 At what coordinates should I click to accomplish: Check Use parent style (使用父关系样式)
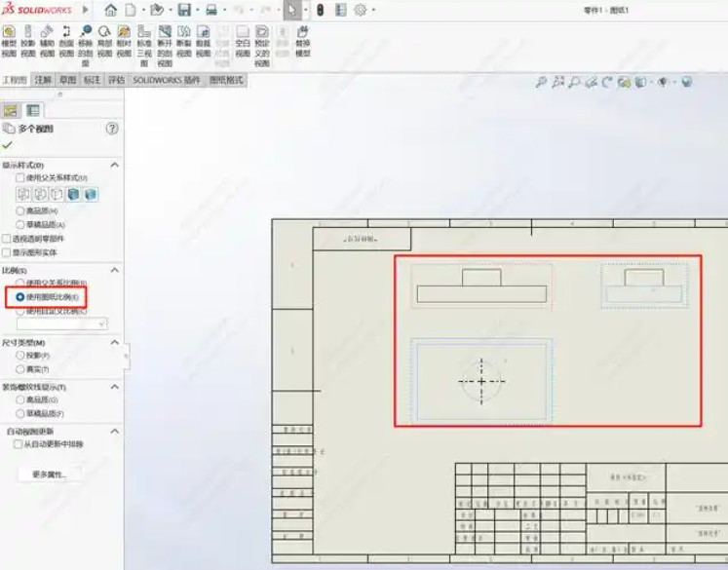point(19,177)
